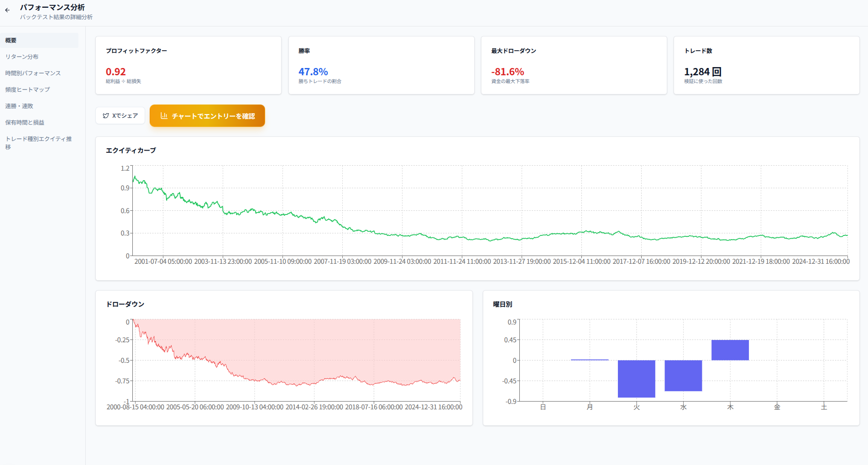Click the 水 bar in 曜日別 chart

point(683,375)
